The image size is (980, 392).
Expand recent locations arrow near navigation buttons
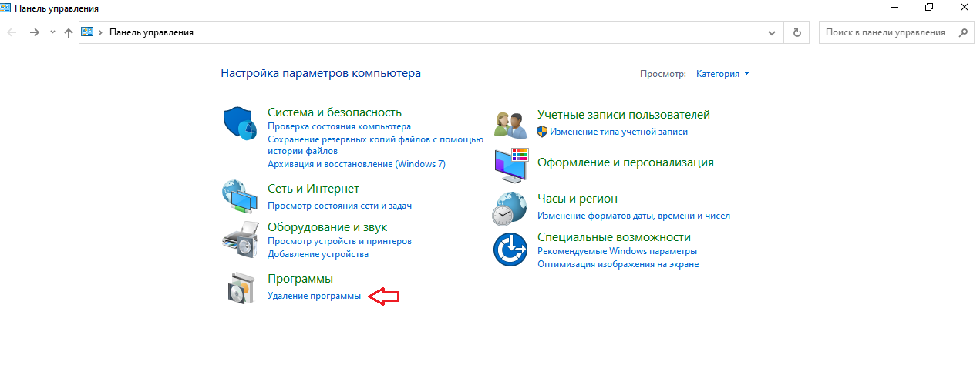pyautogui.click(x=52, y=32)
